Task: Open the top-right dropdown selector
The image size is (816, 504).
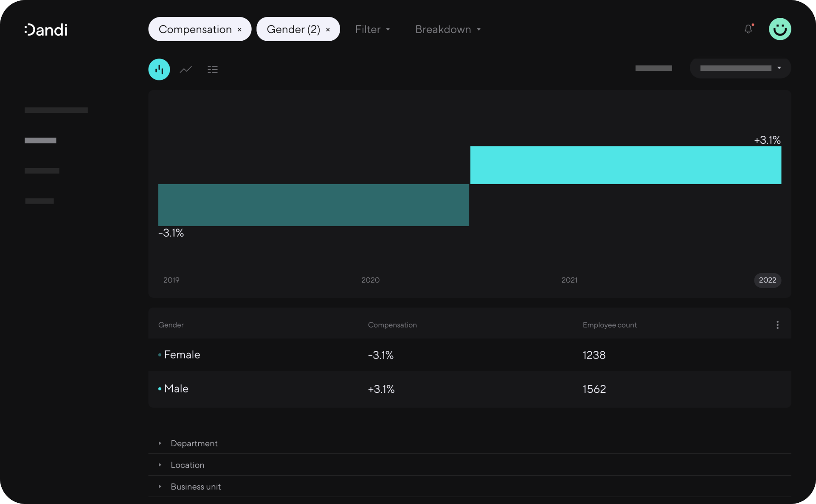Action: (x=740, y=68)
